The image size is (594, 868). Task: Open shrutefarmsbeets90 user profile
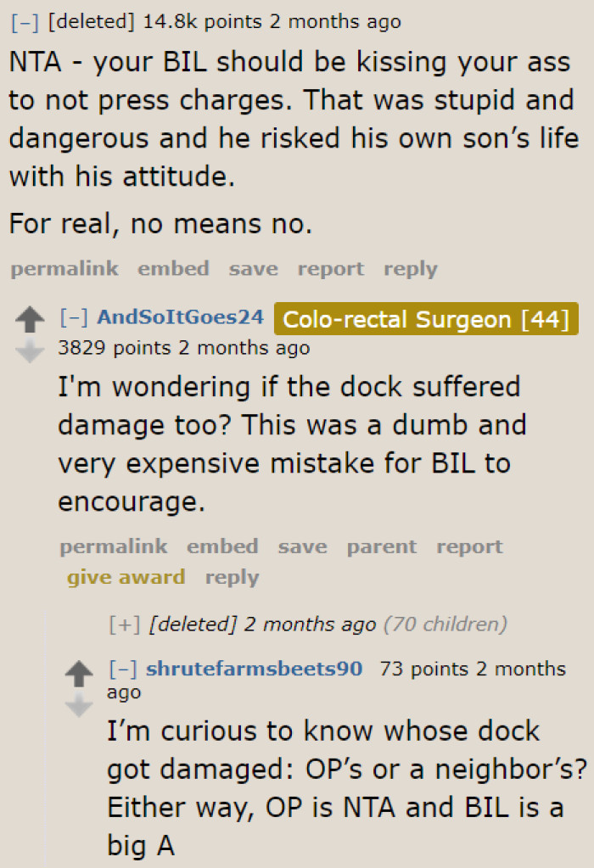[x=255, y=669]
